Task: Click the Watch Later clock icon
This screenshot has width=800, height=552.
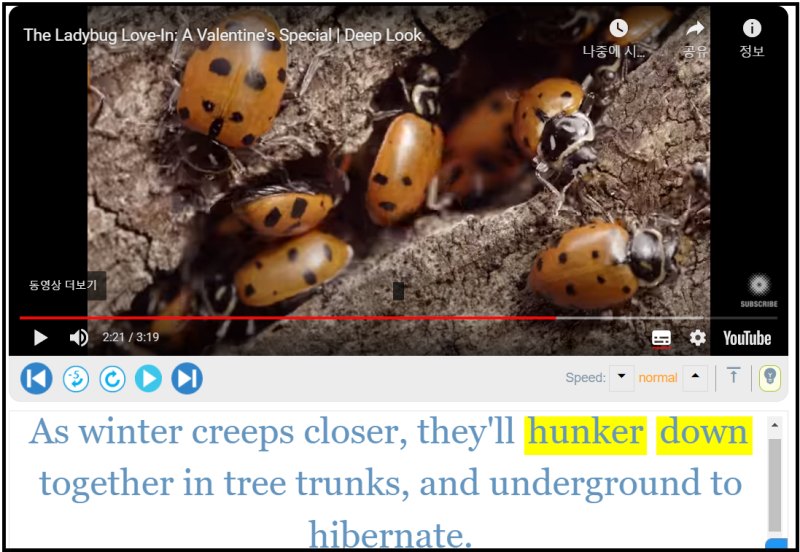Action: pyautogui.click(x=618, y=29)
